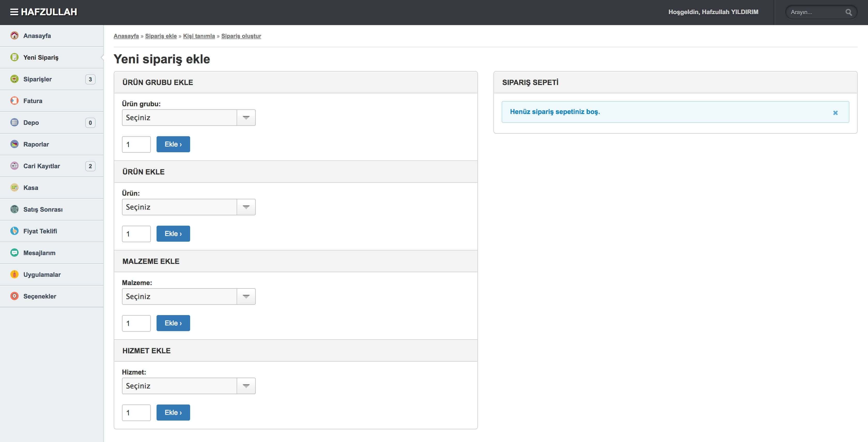Click the Anasayfa house icon
The width and height of the screenshot is (868, 442).
(x=14, y=35)
